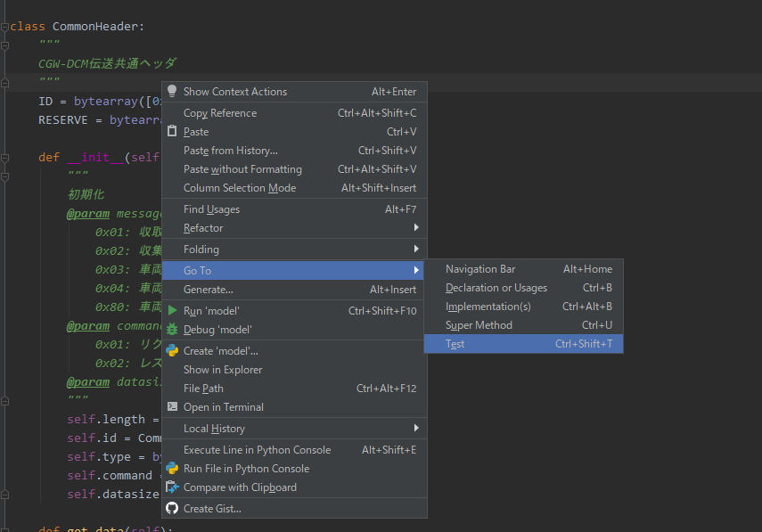Click the Python icon for Run File in Python Console
This screenshot has width=762, height=532.
coord(171,468)
